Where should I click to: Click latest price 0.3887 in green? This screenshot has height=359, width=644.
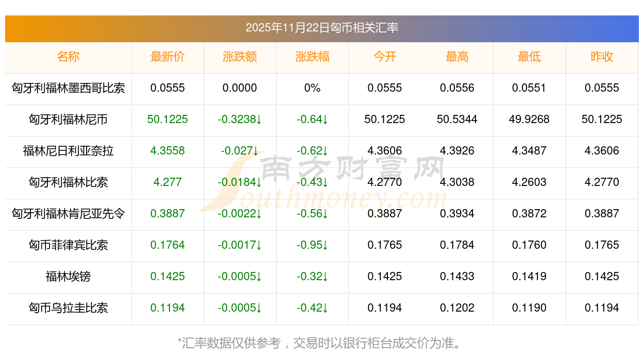[x=167, y=214]
